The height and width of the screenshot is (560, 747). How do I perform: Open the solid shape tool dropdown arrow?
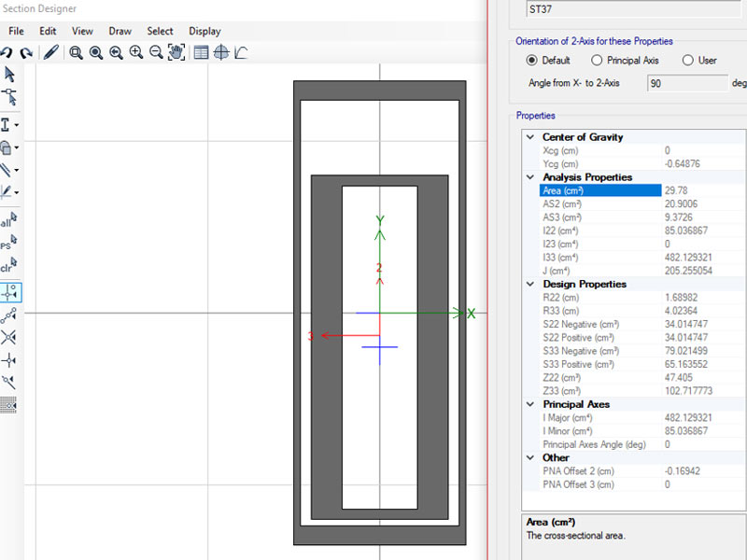[x=17, y=147]
